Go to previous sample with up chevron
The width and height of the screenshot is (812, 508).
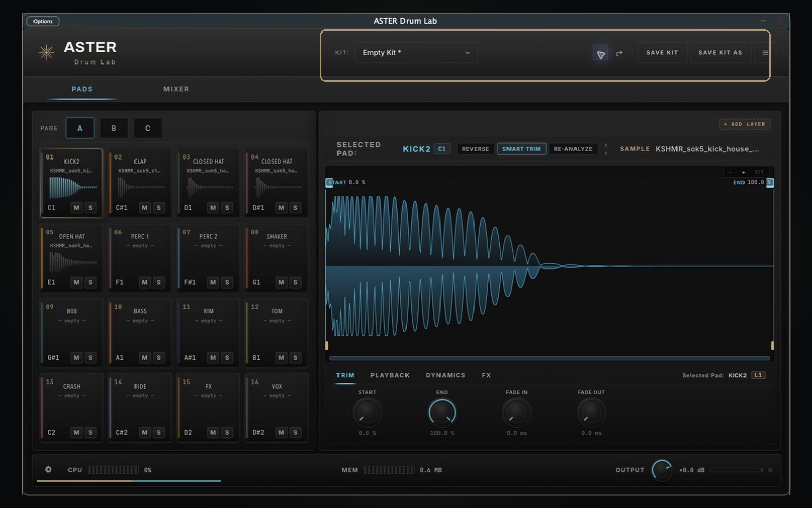click(x=606, y=145)
